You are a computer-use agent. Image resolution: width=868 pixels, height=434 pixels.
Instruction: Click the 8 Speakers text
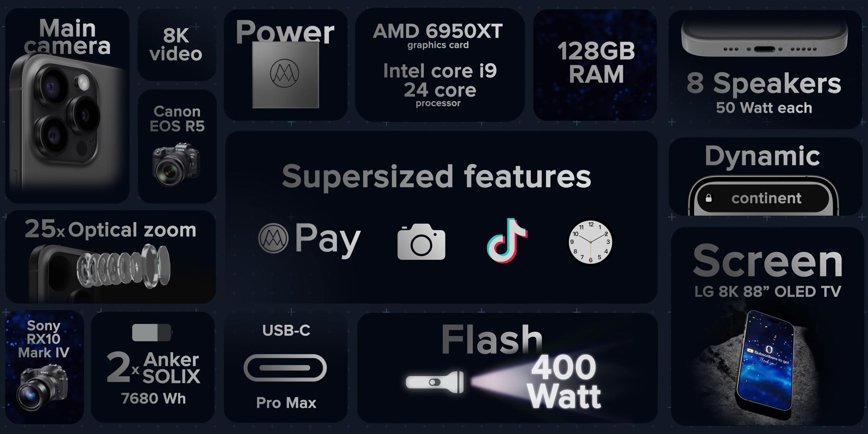[x=764, y=83]
